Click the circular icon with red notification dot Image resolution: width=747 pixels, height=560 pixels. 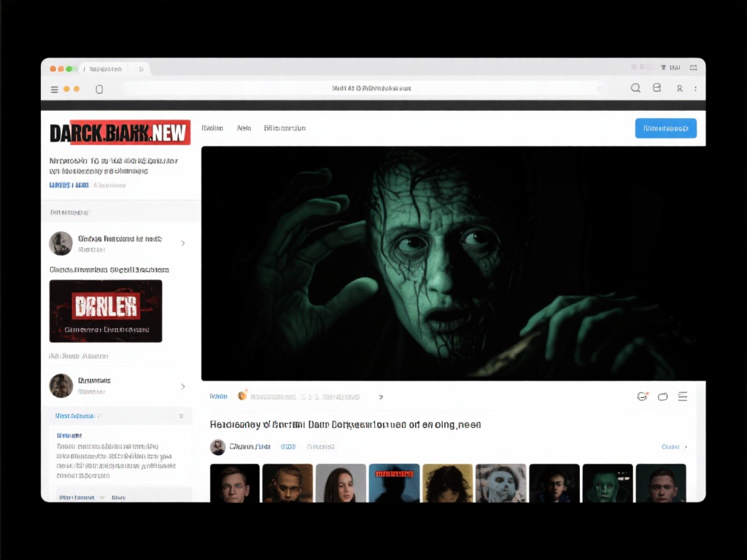[643, 397]
